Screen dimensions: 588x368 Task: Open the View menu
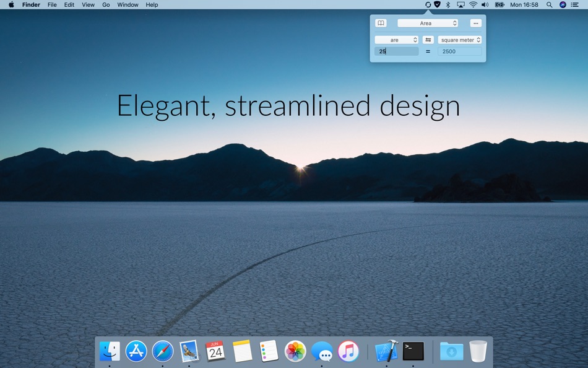click(88, 5)
